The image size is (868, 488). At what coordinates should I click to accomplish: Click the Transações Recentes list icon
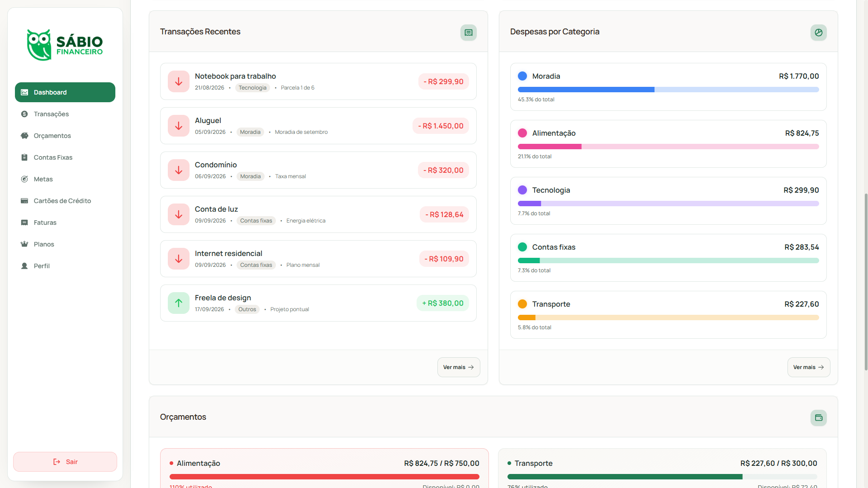point(469,33)
